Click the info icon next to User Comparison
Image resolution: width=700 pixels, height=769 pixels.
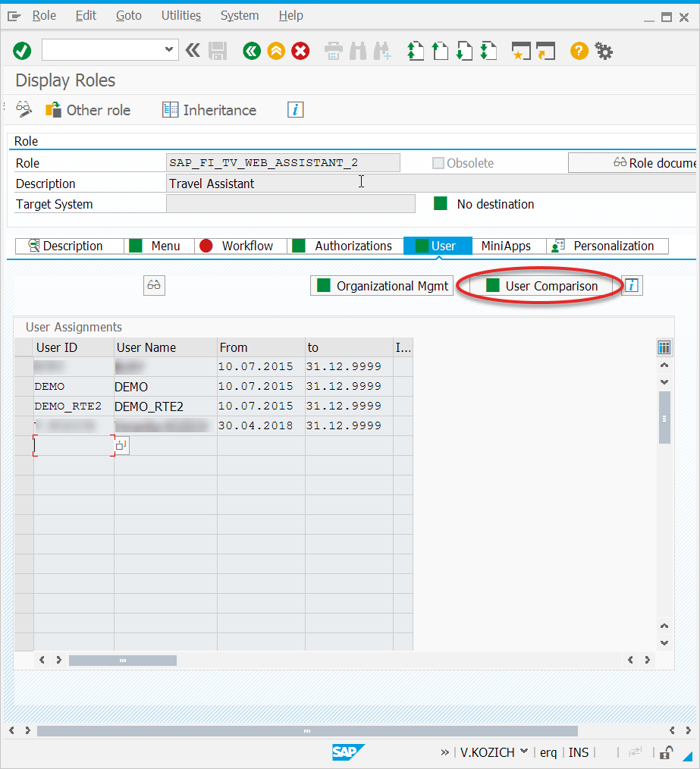pyautogui.click(x=632, y=285)
